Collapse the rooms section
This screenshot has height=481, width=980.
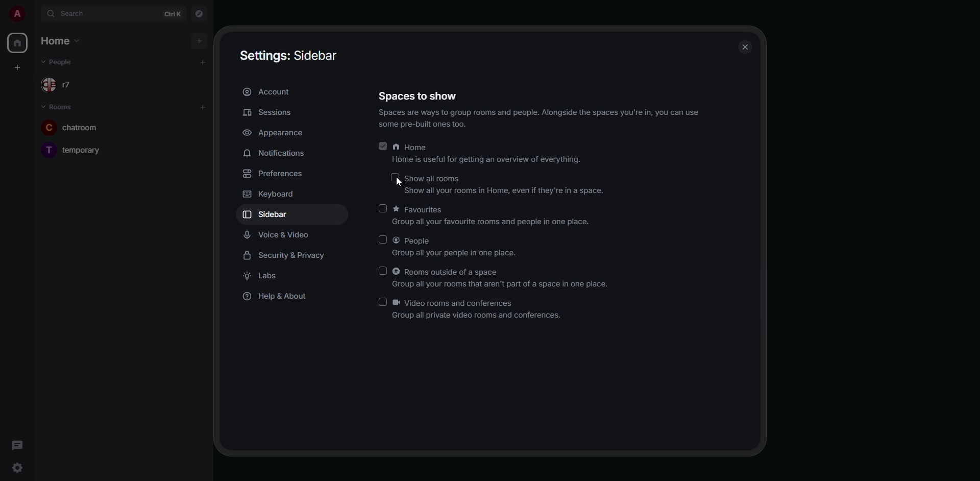tap(57, 107)
